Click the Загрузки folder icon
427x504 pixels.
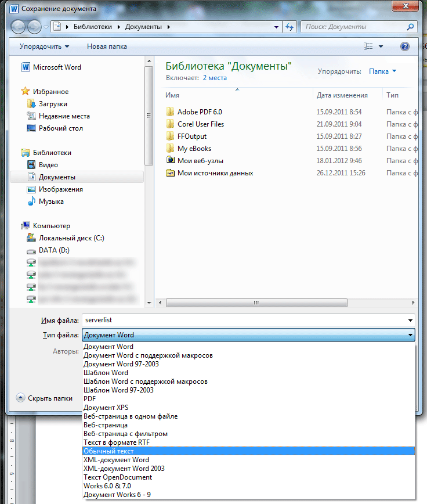31,103
